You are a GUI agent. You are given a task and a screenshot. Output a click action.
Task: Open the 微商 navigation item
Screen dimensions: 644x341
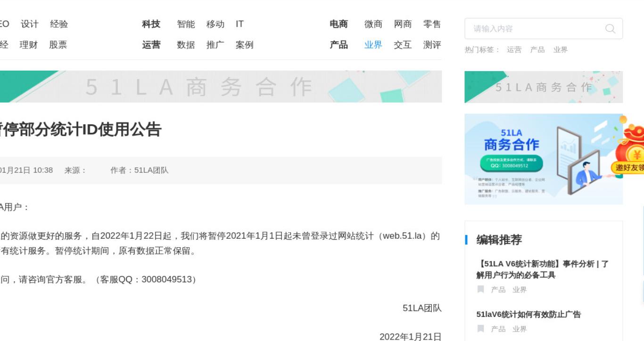(373, 24)
